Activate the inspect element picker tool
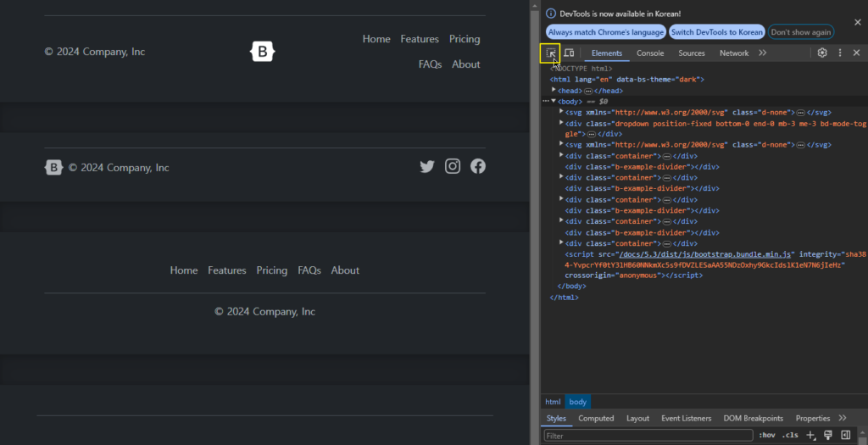 (x=551, y=53)
